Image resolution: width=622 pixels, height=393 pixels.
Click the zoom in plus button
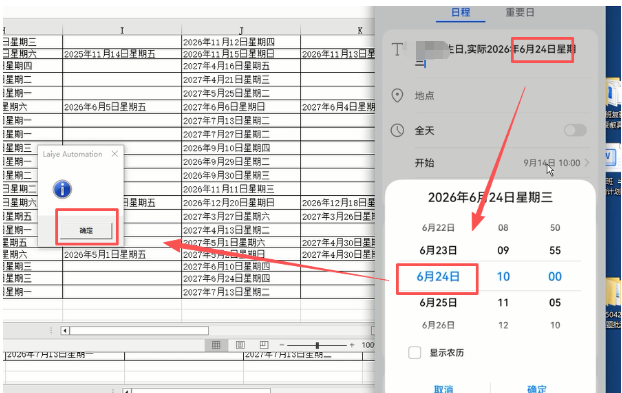(x=352, y=345)
